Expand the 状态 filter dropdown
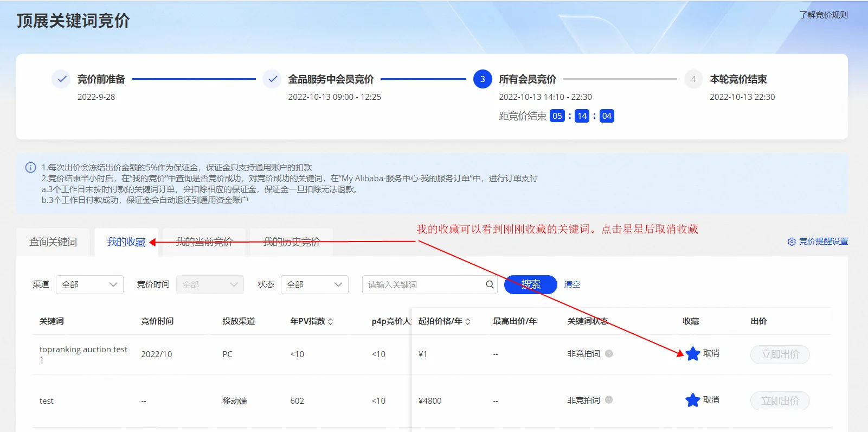The height and width of the screenshot is (432, 868). pyautogui.click(x=314, y=284)
